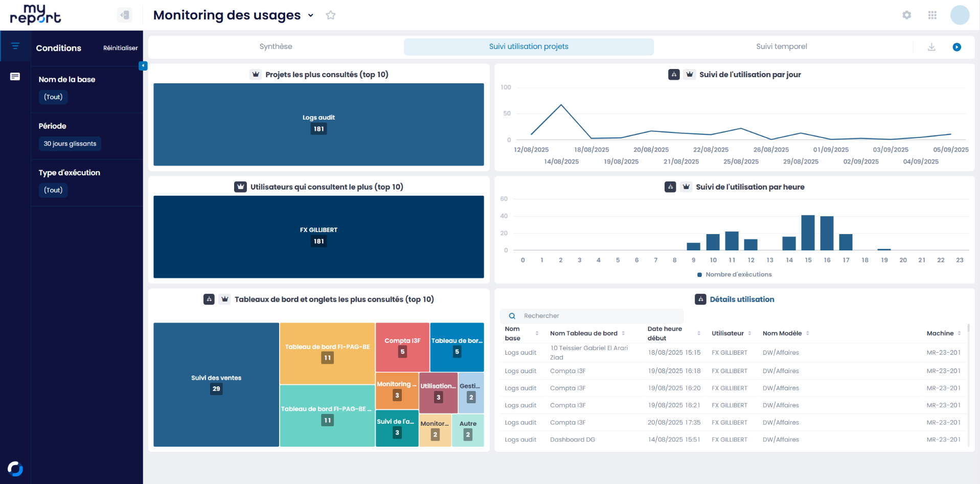Screen dimensions: 980x484
Task: Toggle hierarchy icon on Suivi par jour chart
Action: tap(674, 75)
